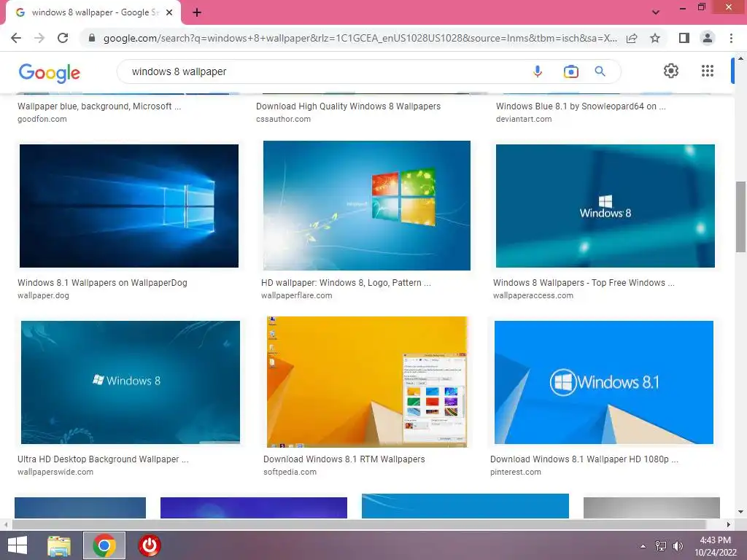Reload the current page
This screenshot has width=747, height=560.
[63, 38]
